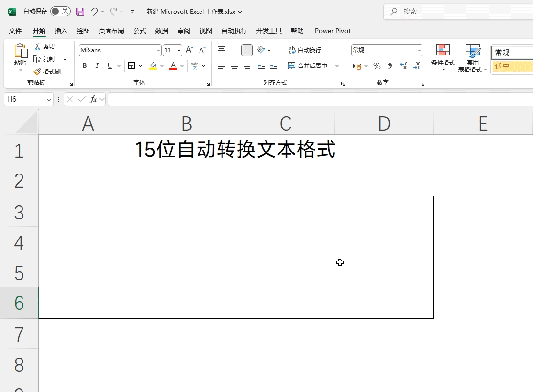The height and width of the screenshot is (392, 533).
Task: Open the font group dialog launcher
Action: pyautogui.click(x=208, y=84)
